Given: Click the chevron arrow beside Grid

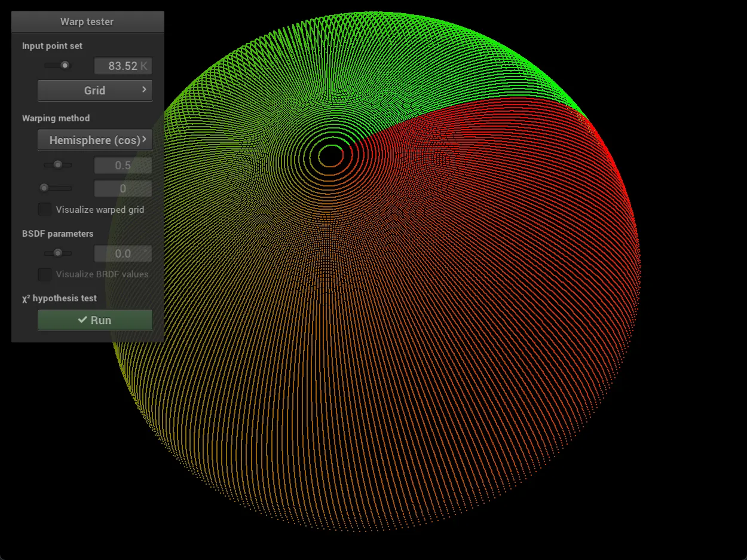Looking at the screenshot, I should [144, 90].
